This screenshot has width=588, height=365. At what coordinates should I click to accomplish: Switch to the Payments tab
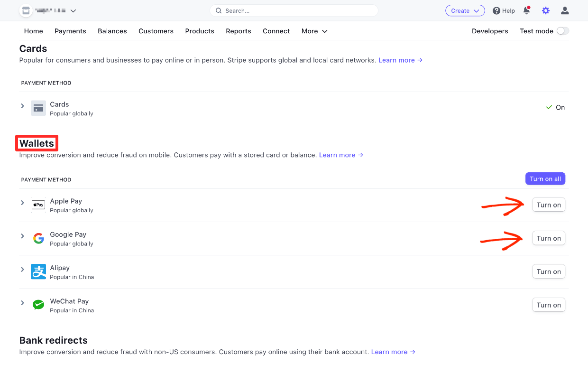coord(70,31)
